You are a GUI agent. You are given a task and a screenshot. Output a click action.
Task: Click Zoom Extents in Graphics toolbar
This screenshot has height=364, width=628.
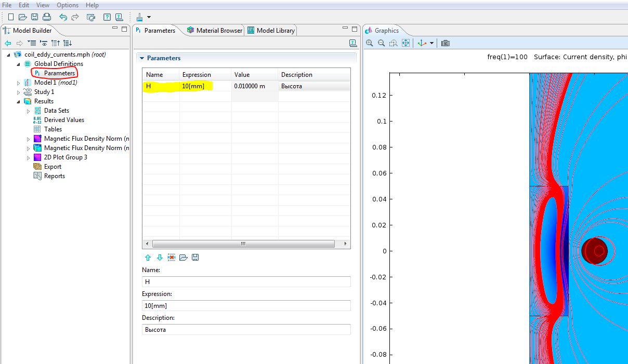405,43
